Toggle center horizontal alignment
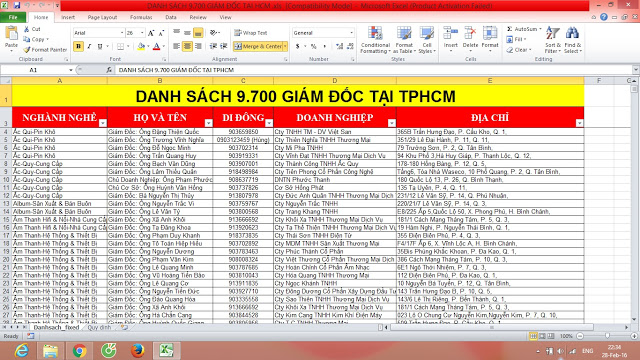640x360 pixels. [187, 47]
